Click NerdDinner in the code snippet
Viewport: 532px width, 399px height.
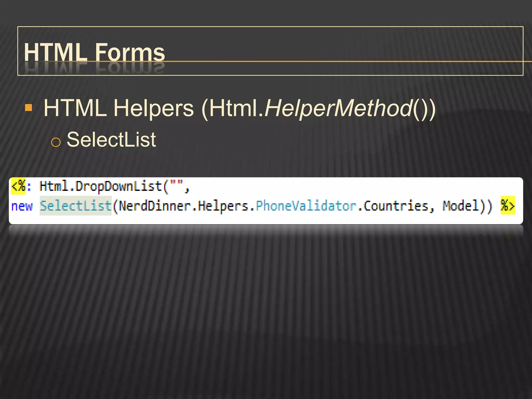pos(155,206)
